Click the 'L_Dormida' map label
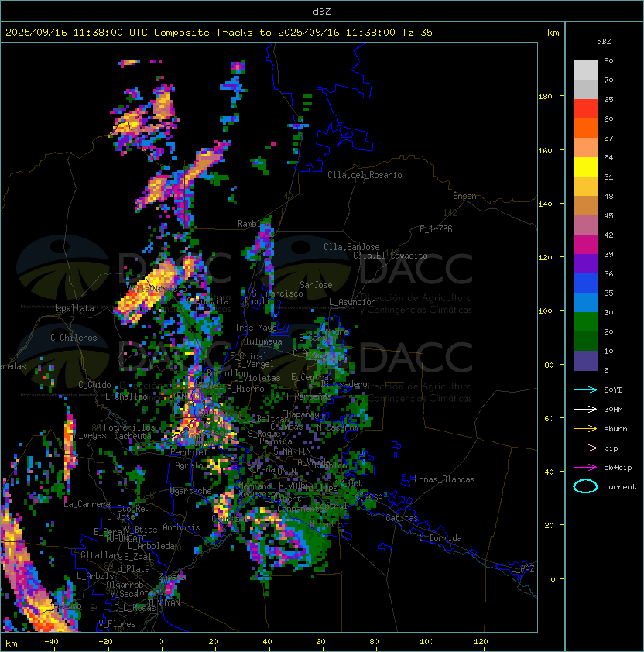This screenshot has height=652, width=644. pyautogui.click(x=440, y=538)
